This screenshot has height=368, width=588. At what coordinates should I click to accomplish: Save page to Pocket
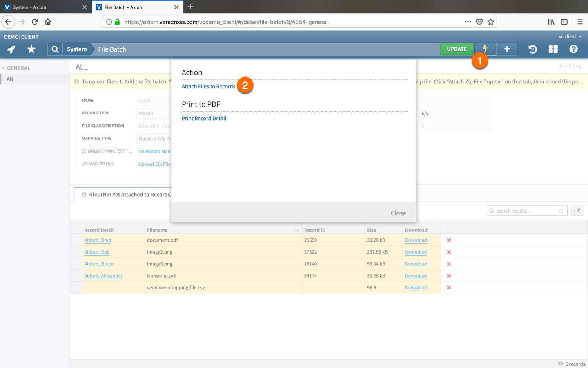[479, 22]
